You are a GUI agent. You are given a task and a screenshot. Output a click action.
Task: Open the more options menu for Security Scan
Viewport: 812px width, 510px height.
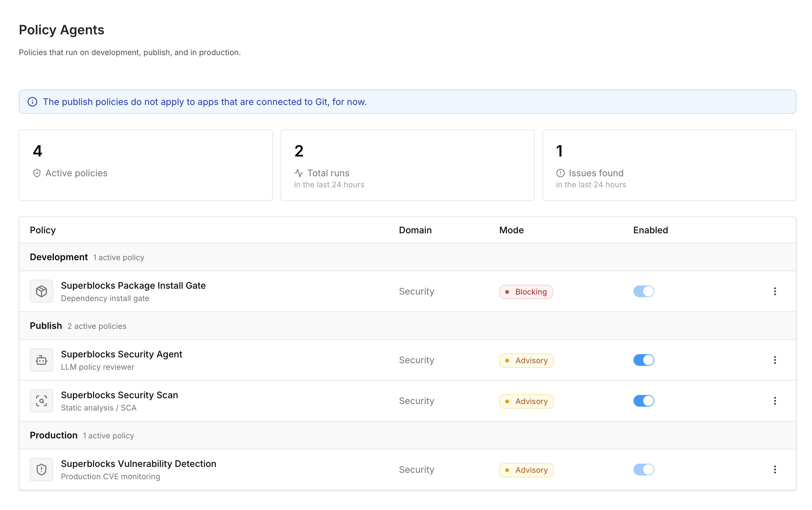point(775,401)
